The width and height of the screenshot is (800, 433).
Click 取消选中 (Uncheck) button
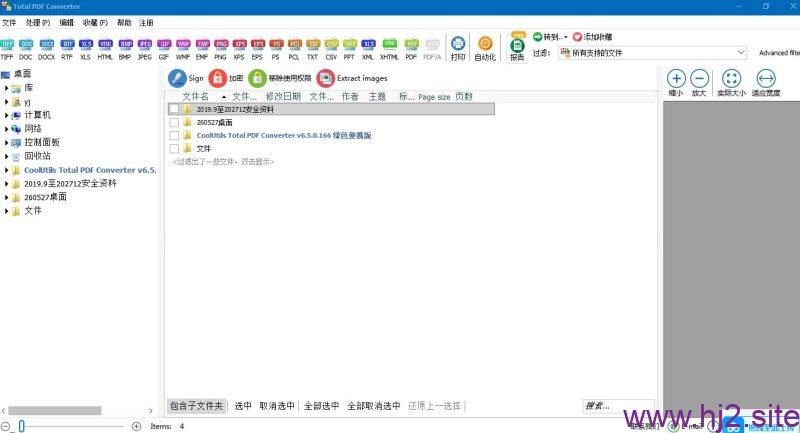277,406
